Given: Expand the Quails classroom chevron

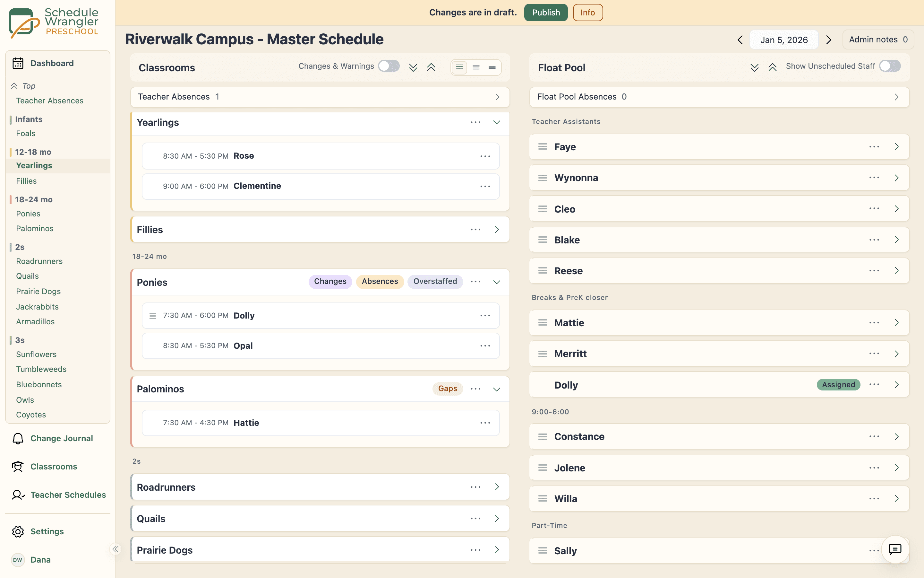Looking at the screenshot, I should click(x=496, y=518).
